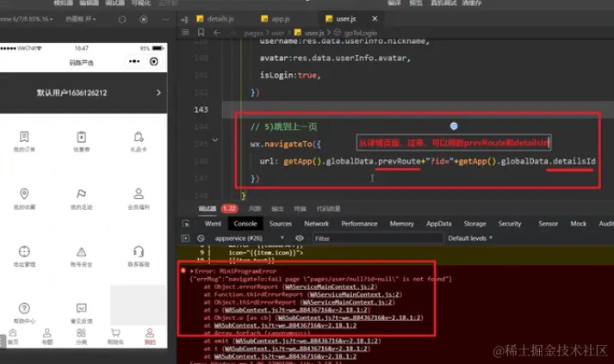This screenshot has width=614, height=364.
Task: Switch to the Console devtools tab
Action: coord(245,224)
